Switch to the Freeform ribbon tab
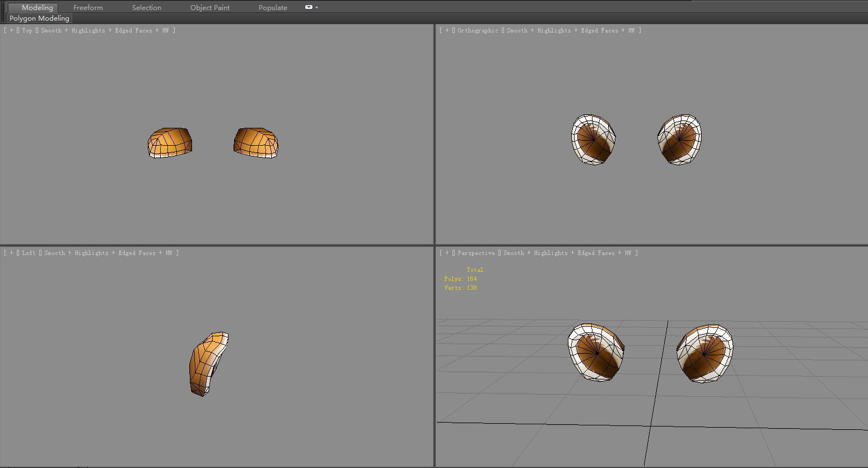The width and height of the screenshot is (868, 468). pos(88,8)
